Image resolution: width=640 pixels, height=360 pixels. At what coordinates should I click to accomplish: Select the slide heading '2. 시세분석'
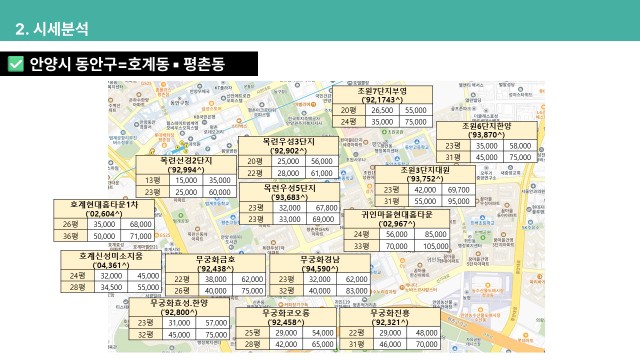tap(52, 29)
